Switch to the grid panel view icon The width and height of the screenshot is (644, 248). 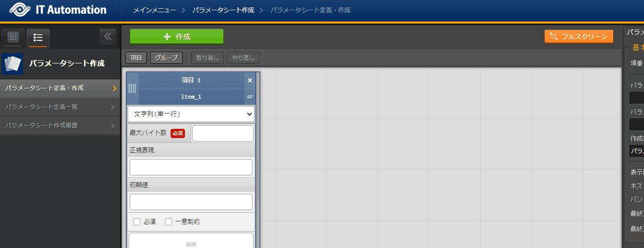point(13,37)
